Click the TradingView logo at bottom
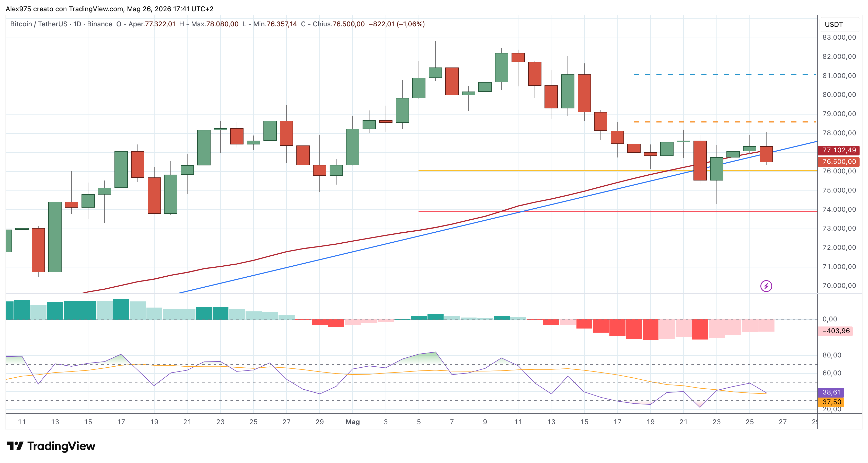The image size is (868, 463). pos(51,446)
